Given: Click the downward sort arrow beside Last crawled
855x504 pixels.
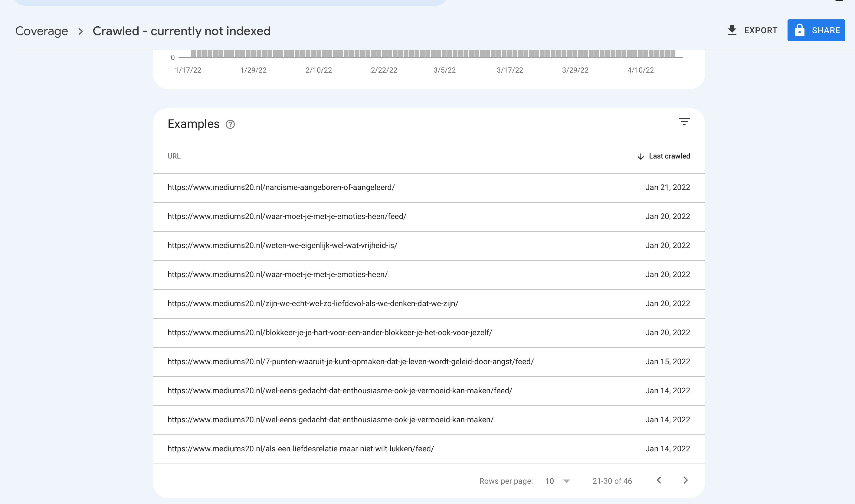Looking at the screenshot, I should [640, 157].
